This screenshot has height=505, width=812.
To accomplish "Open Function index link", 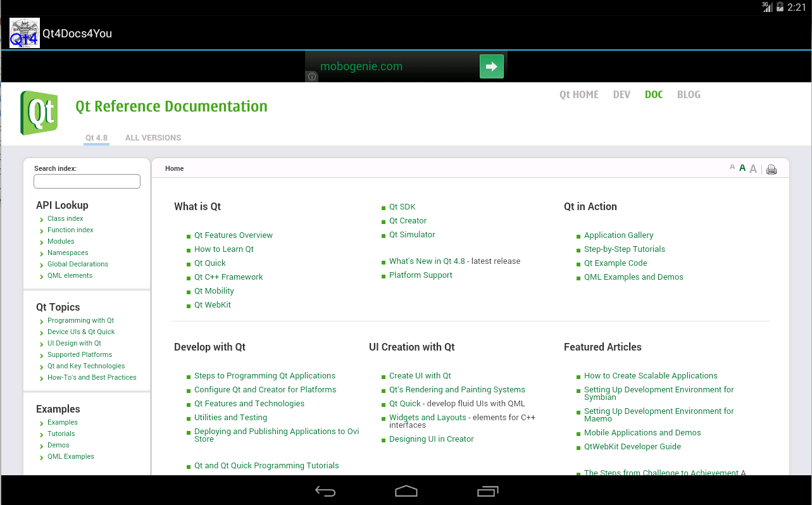I will pyautogui.click(x=70, y=230).
